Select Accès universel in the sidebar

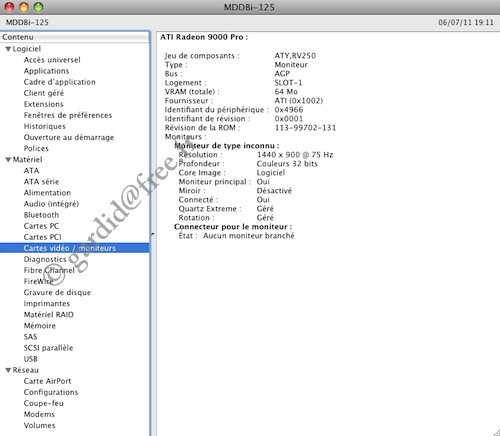click(52, 60)
